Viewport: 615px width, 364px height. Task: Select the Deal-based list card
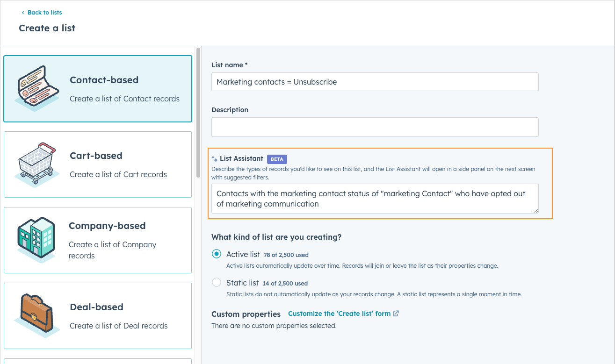[98, 316]
